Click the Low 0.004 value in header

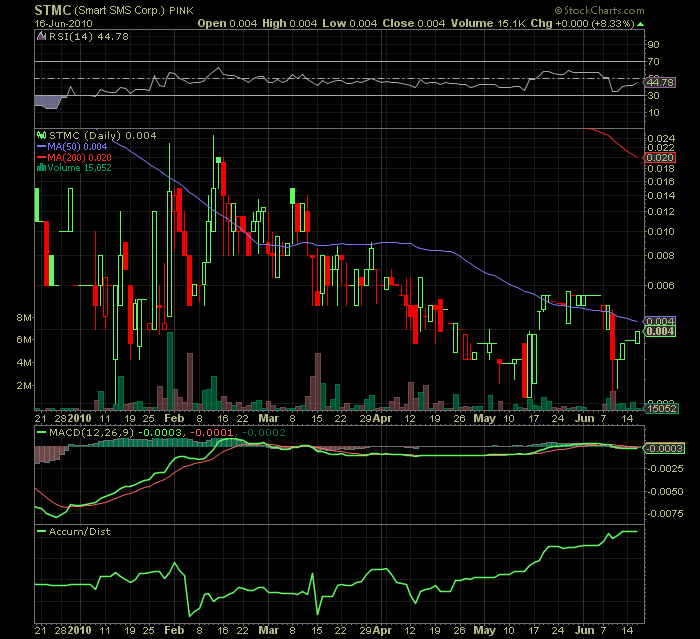(x=350, y=23)
